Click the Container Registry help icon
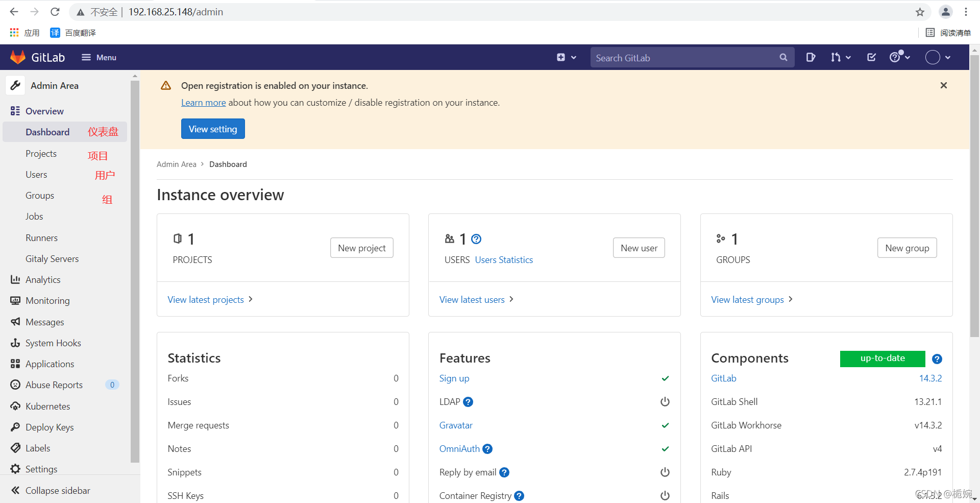The width and height of the screenshot is (980, 503). coord(519,496)
